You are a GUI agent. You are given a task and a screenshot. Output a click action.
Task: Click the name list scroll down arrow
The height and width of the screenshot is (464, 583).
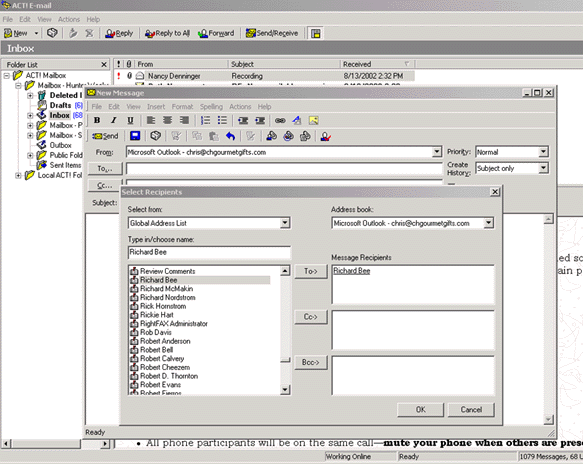click(x=285, y=389)
